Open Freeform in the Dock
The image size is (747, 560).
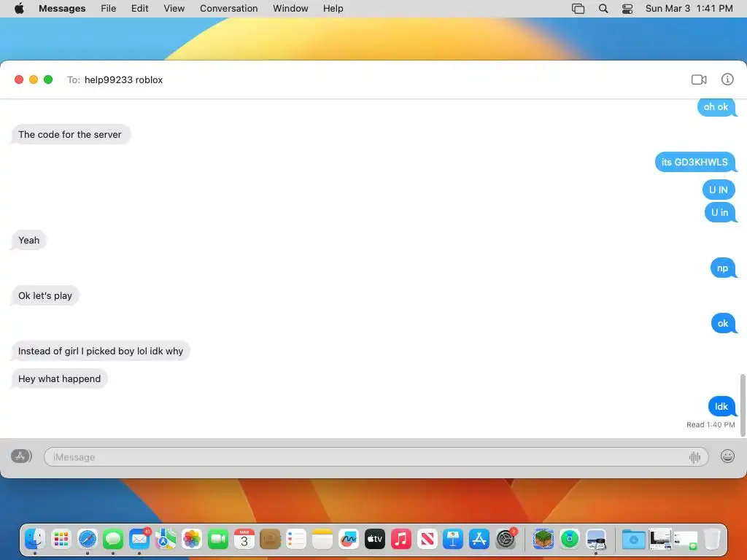click(x=348, y=540)
